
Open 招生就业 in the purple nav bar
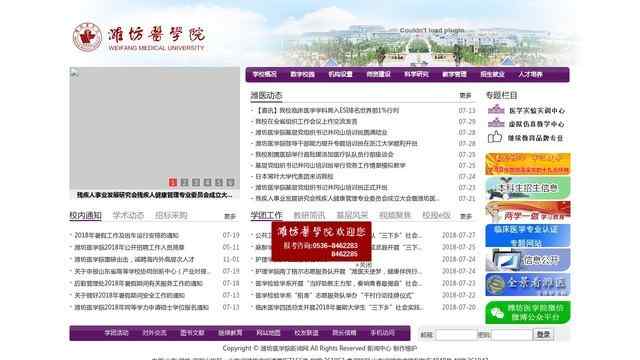[x=492, y=74]
